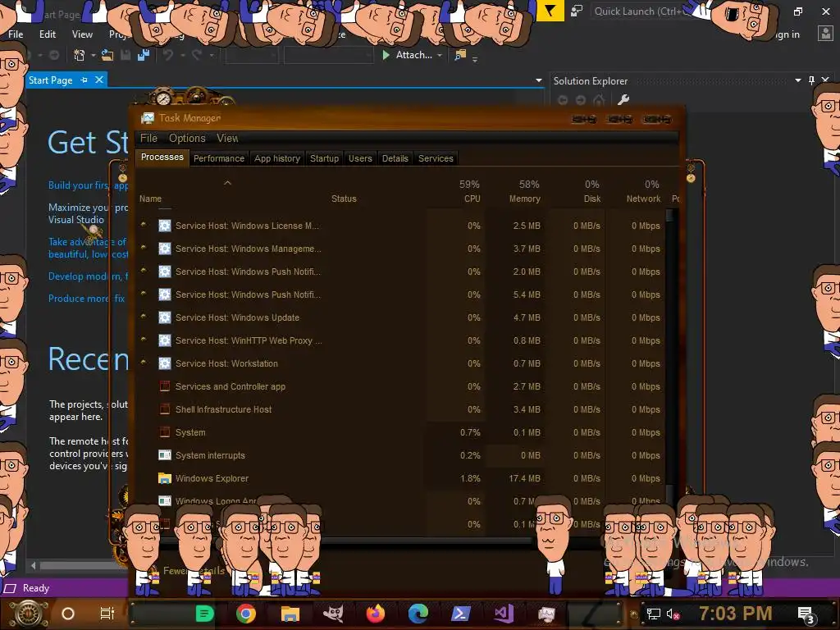Click Visual Studio feedback notification flag icon

point(550,10)
